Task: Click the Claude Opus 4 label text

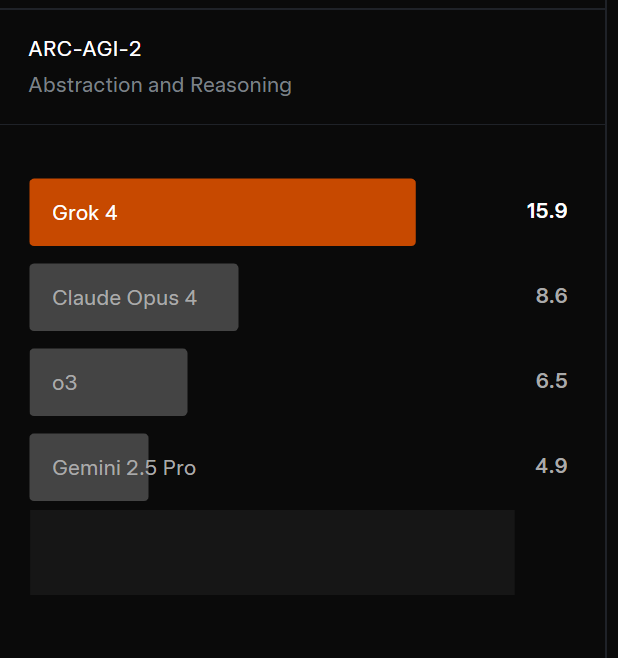Action: click(x=125, y=298)
